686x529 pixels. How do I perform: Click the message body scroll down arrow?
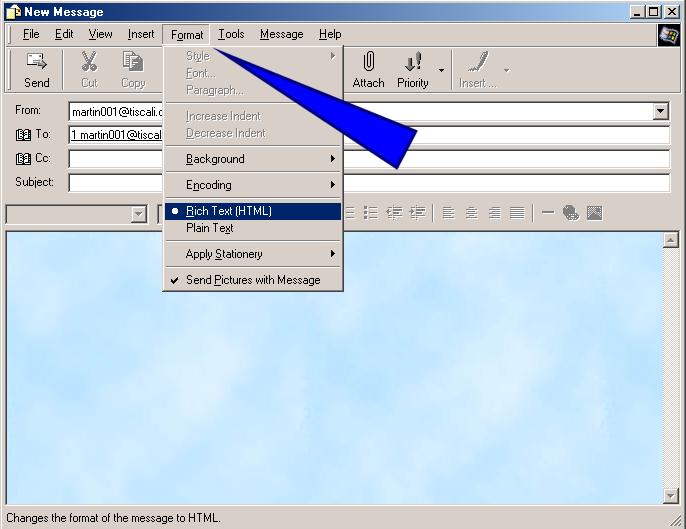coord(671,496)
